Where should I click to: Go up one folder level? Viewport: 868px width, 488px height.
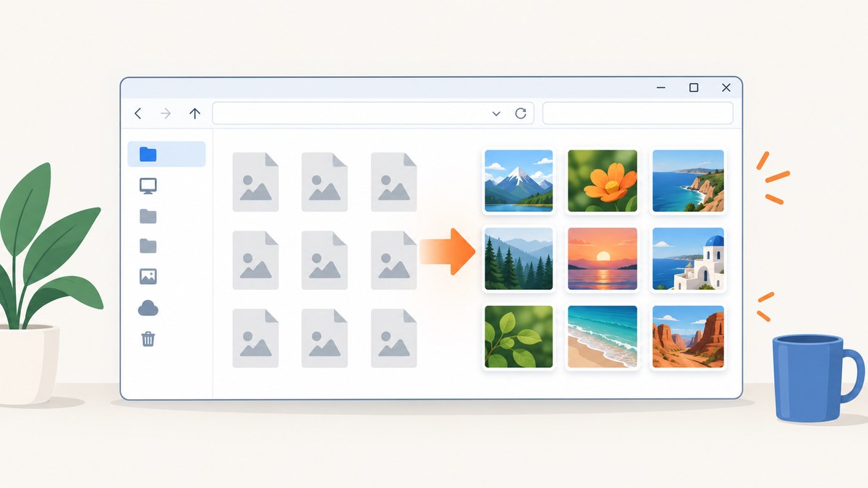coord(195,114)
